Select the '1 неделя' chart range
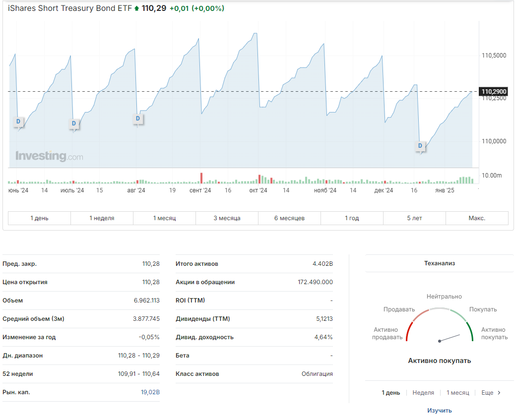Screen dimensions: 515x420 click(102, 218)
